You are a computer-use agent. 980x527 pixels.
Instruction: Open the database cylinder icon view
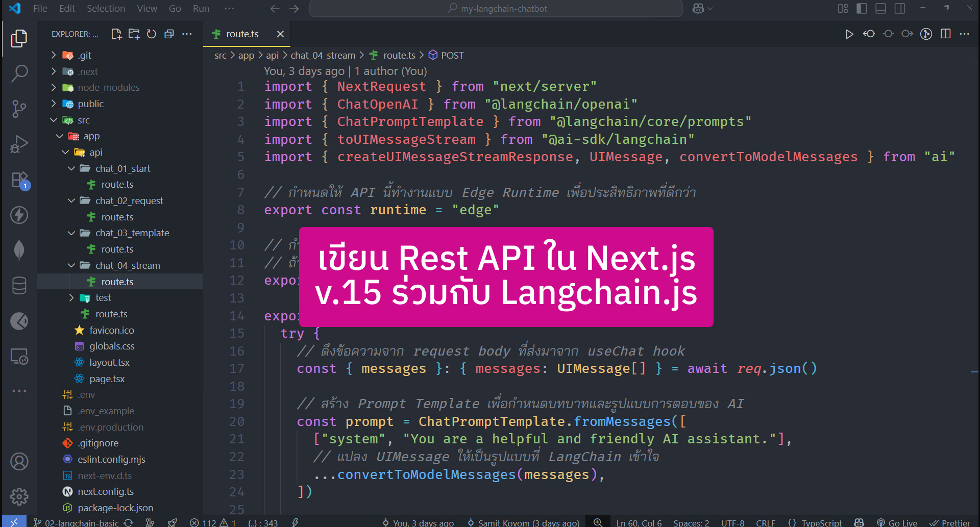click(19, 286)
